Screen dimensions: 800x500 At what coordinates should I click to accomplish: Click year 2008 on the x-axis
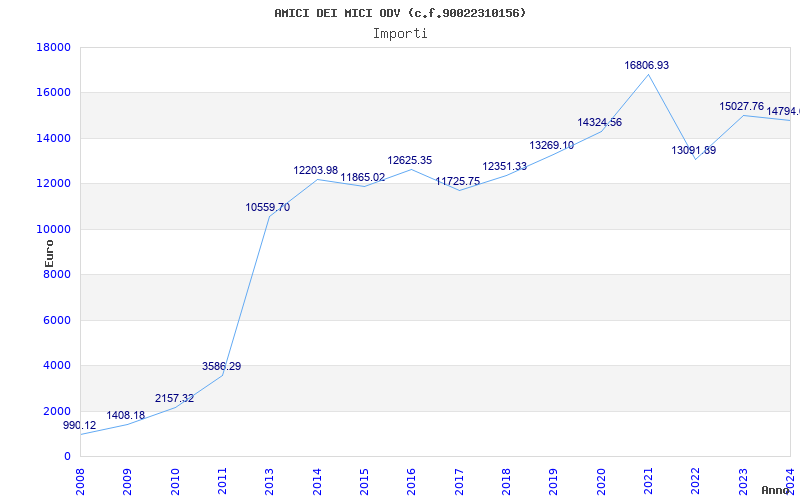point(81,480)
